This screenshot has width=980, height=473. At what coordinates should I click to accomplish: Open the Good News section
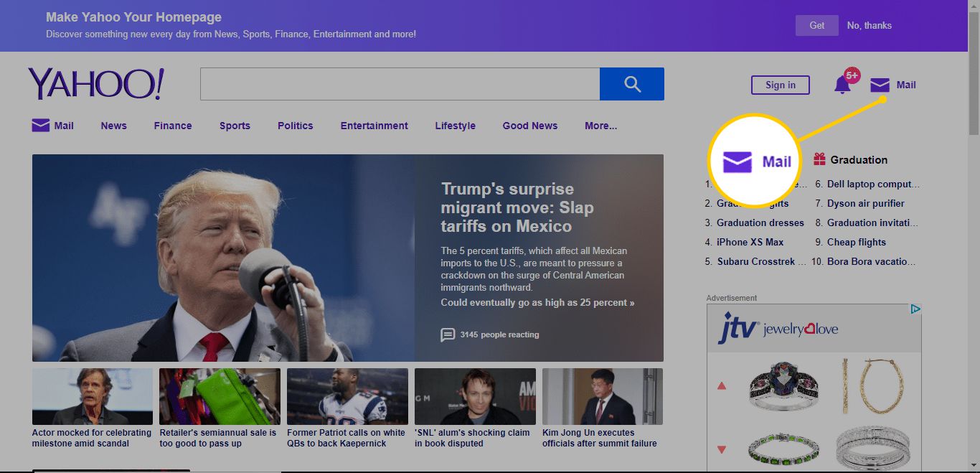(530, 126)
